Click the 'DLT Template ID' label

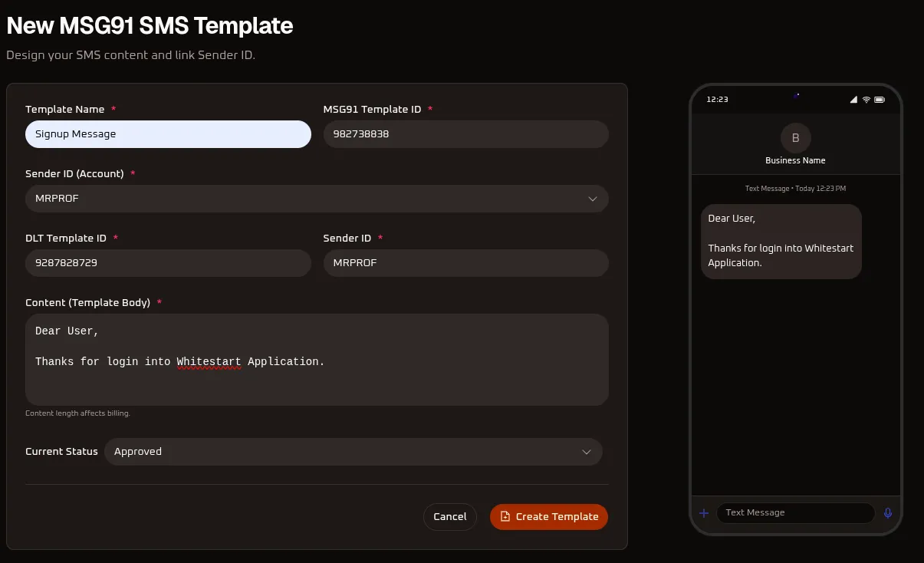(66, 239)
